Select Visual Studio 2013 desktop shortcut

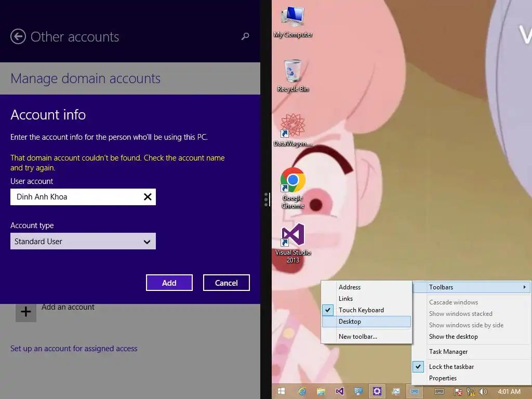(x=293, y=243)
